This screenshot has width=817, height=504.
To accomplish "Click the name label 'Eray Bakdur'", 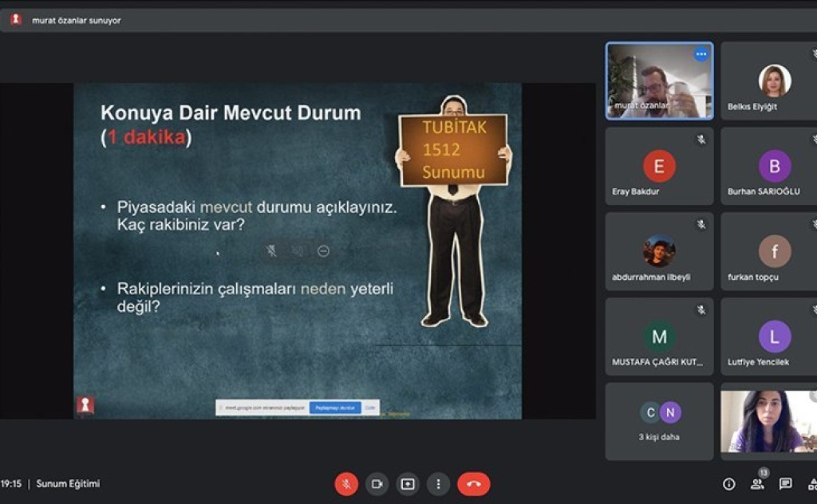I will (635, 191).
